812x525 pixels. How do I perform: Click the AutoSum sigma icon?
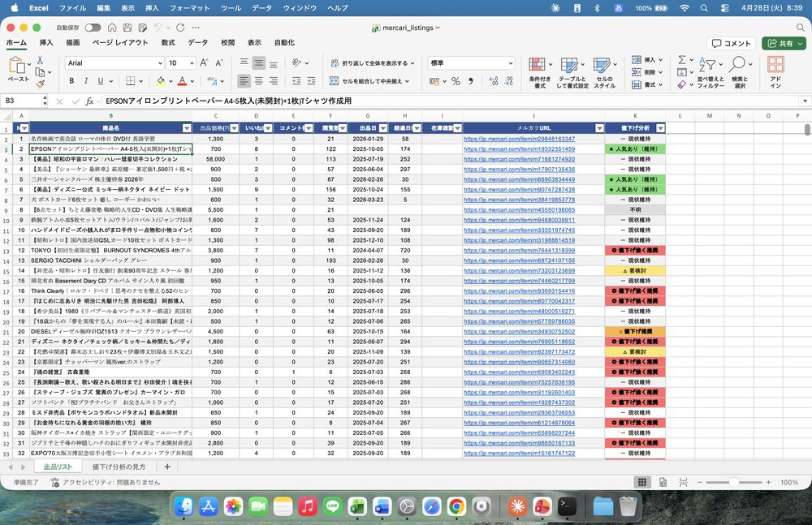(682, 60)
